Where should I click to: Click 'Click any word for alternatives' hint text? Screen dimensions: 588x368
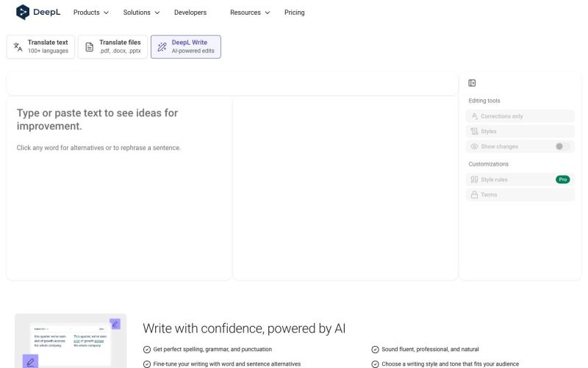(98, 148)
